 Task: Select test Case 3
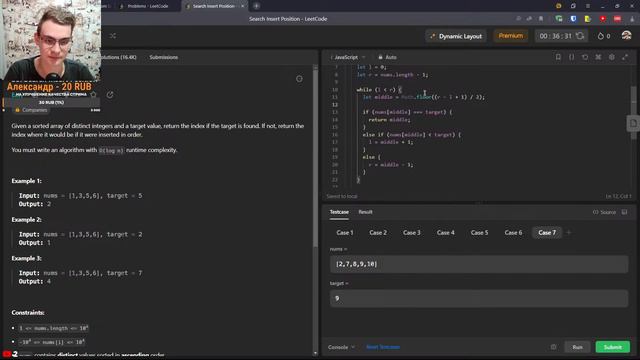click(411, 233)
